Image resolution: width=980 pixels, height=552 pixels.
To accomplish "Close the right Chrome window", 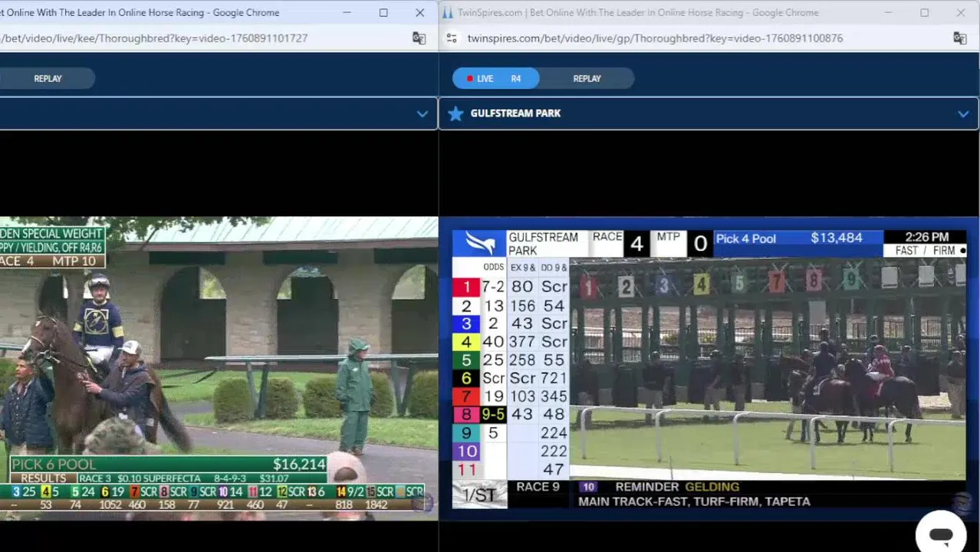I will point(960,12).
